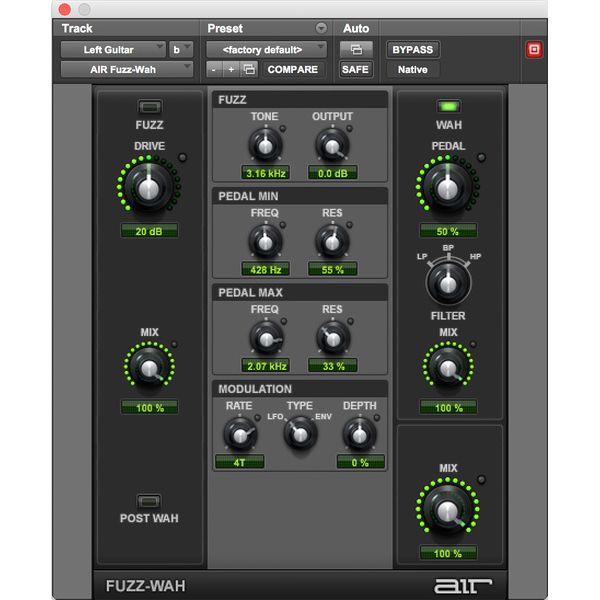Select the previous preset minus button
Viewport: 600px width, 600px height.
214,70
